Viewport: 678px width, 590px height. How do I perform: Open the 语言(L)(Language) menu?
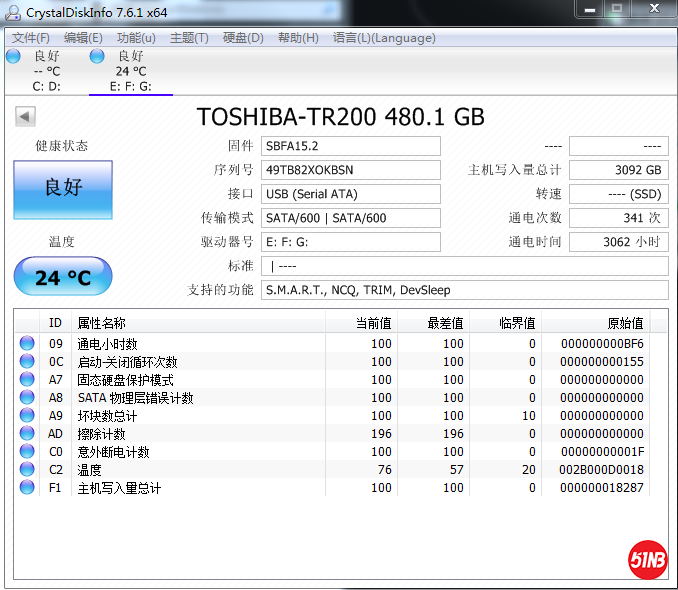tap(384, 38)
